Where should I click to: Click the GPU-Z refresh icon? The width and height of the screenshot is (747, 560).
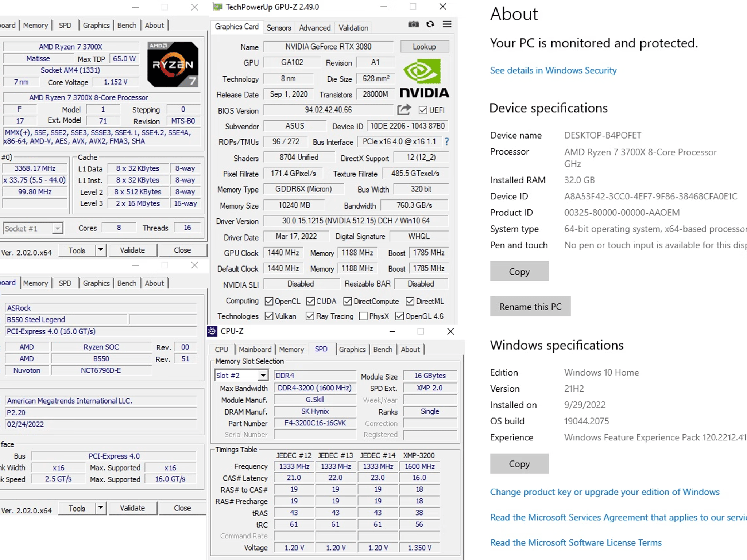pos(430,24)
